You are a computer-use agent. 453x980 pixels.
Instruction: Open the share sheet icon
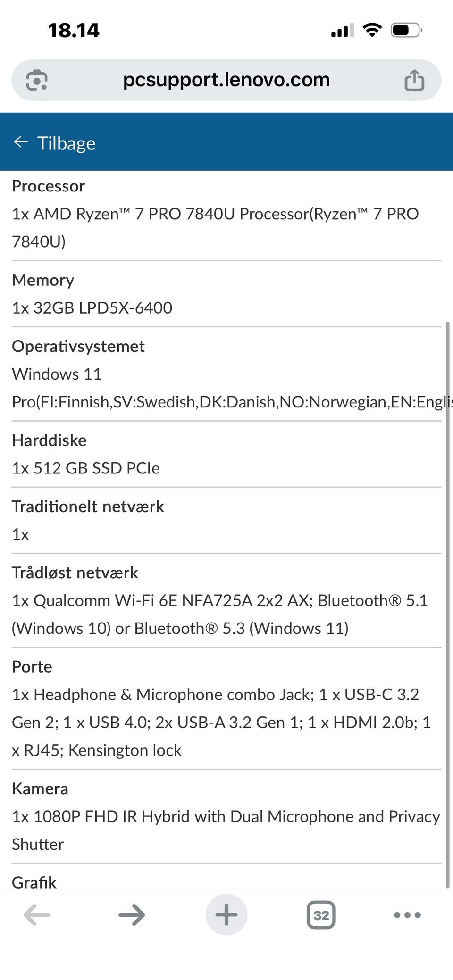pos(414,80)
